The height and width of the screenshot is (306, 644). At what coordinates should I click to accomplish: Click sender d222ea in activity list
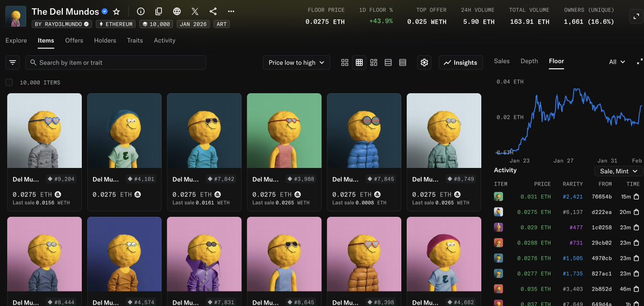point(602,212)
